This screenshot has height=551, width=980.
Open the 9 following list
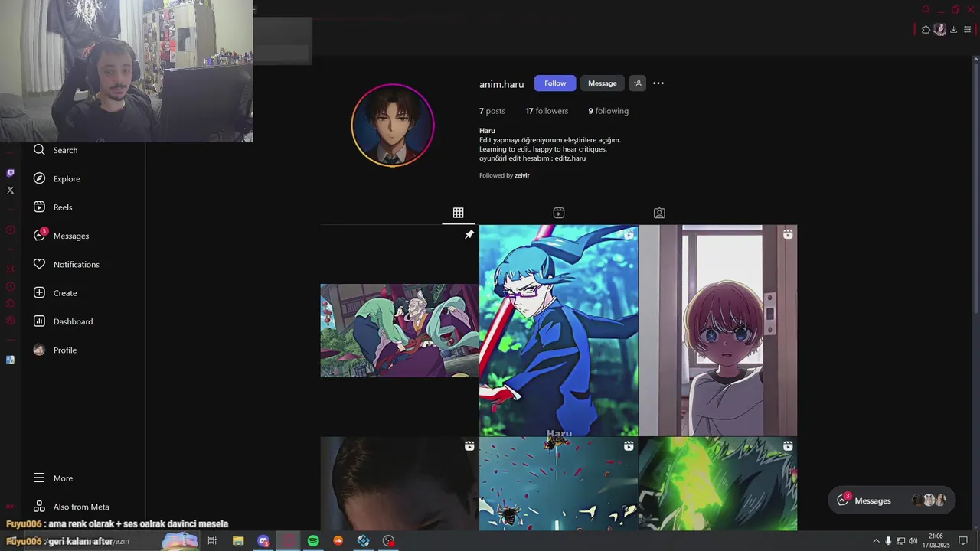point(608,111)
